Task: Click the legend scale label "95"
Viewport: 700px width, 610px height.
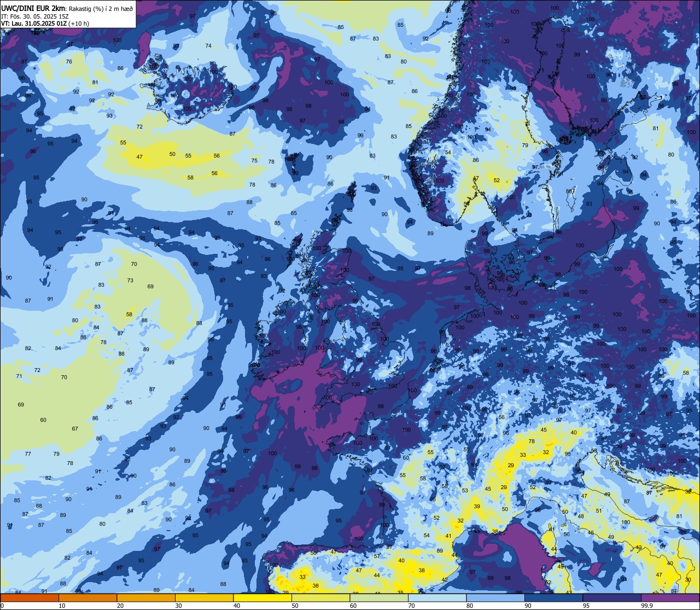Action: 586,606
